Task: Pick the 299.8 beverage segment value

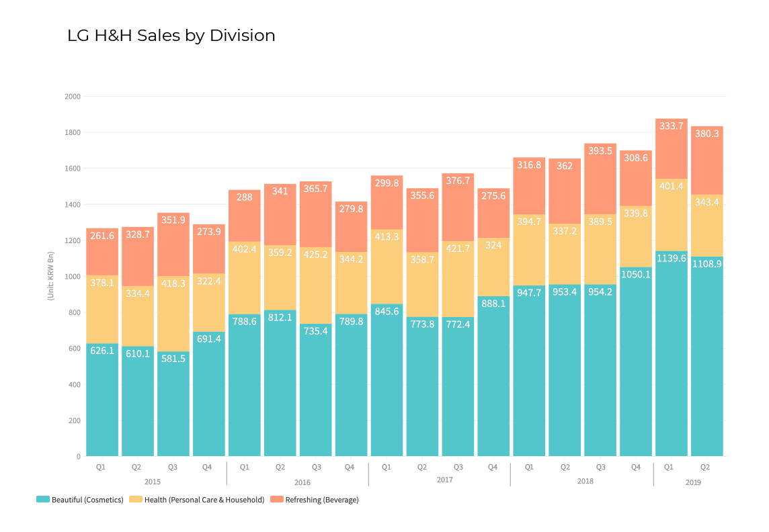Action: pyautogui.click(x=387, y=183)
